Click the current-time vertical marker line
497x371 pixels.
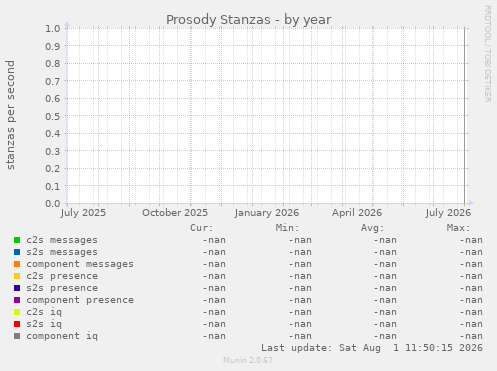click(x=464, y=116)
